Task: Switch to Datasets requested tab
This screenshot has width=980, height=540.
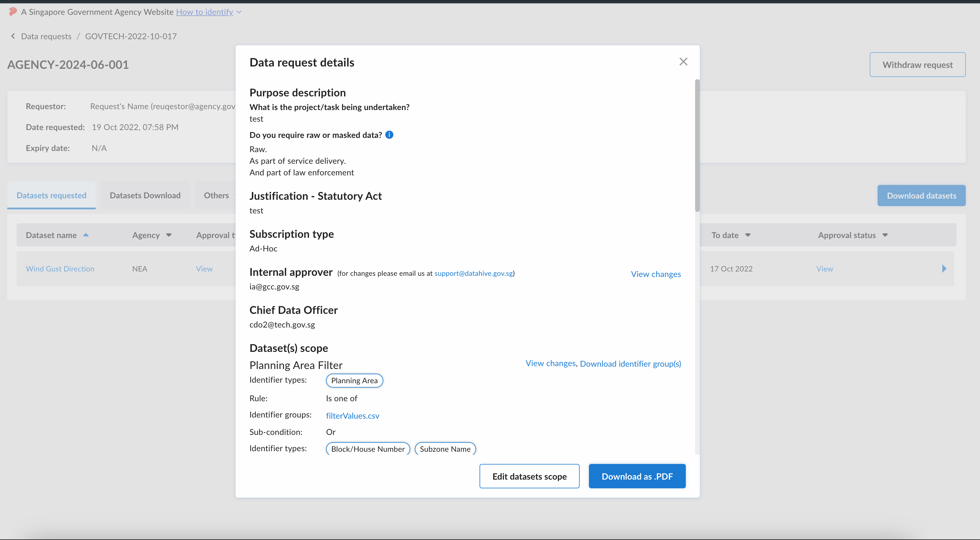Action: [x=51, y=195]
